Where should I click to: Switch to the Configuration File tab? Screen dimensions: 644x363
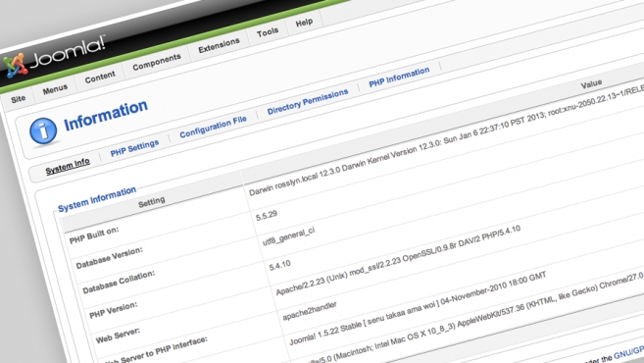pos(213,127)
